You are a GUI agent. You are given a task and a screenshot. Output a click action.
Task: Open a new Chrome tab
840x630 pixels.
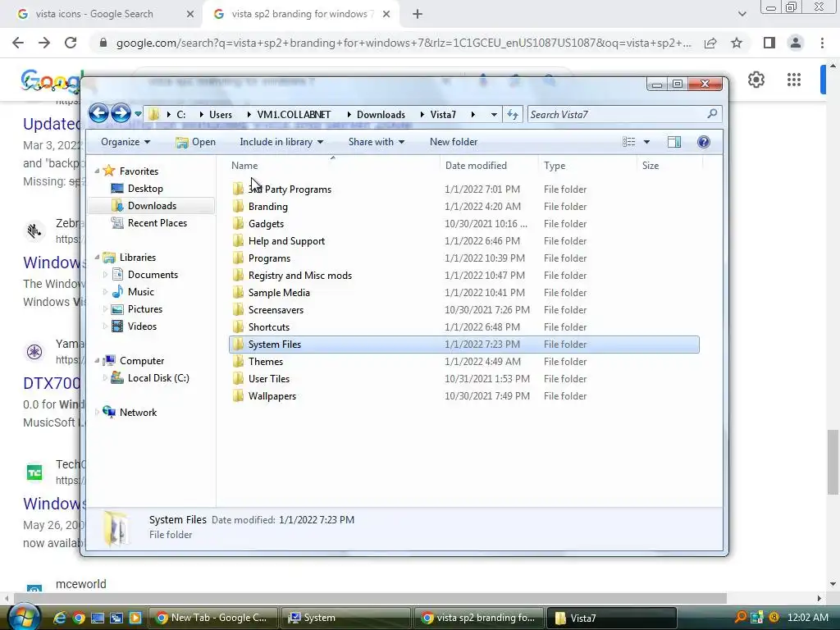(x=418, y=14)
